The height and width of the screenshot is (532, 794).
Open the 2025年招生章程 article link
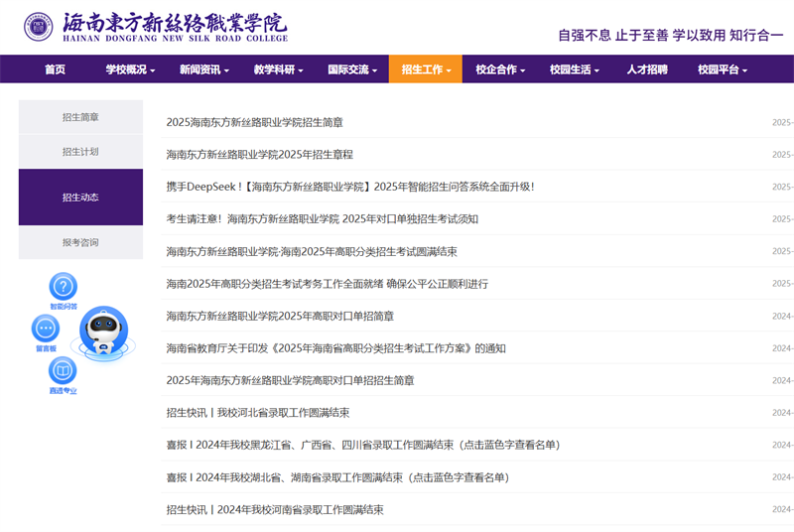259,155
